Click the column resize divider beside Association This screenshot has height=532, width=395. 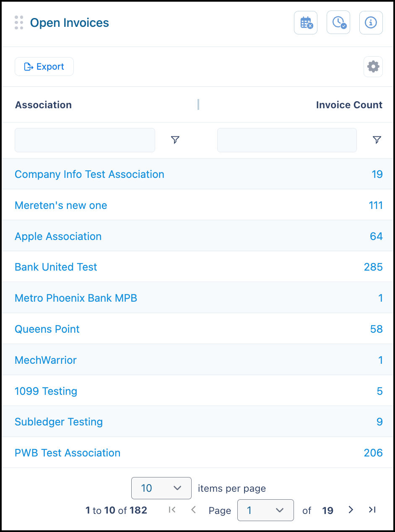coord(198,104)
